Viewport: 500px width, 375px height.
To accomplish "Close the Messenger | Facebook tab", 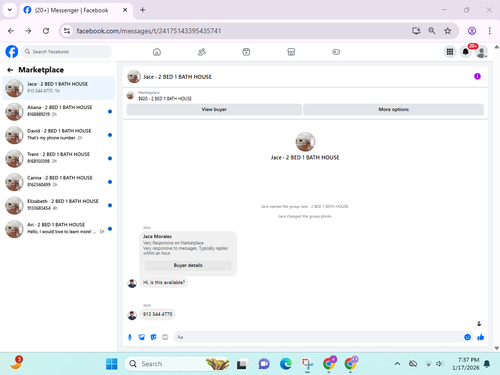I will pos(125,10).
